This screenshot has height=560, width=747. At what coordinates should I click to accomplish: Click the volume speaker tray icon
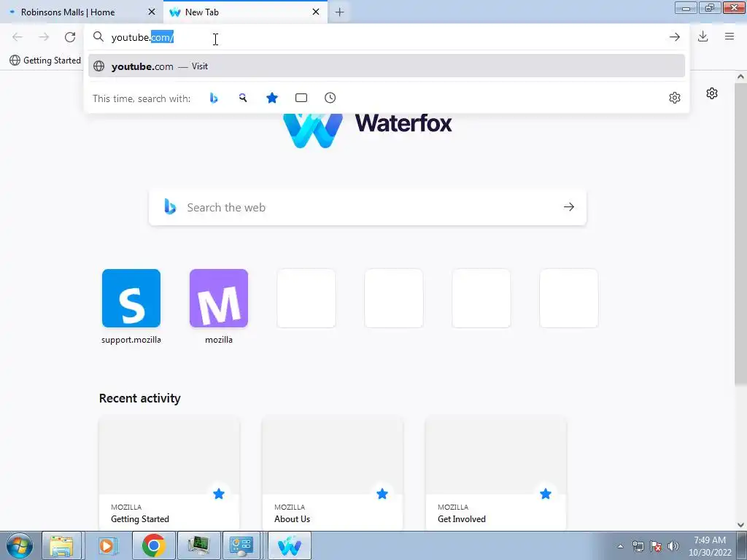pos(673,546)
